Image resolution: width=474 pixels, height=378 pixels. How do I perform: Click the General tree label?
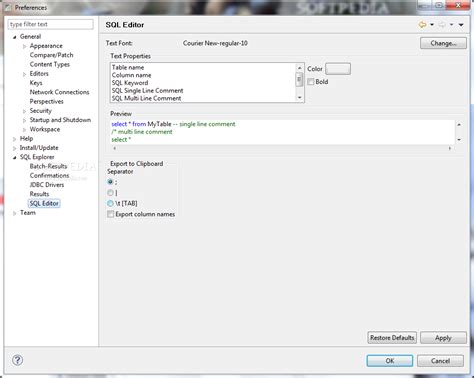pos(30,37)
